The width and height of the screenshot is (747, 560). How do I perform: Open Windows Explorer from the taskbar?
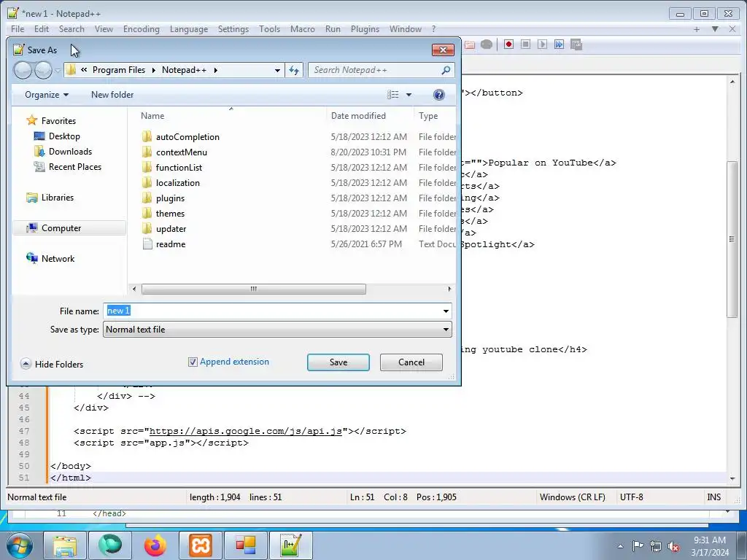point(65,545)
